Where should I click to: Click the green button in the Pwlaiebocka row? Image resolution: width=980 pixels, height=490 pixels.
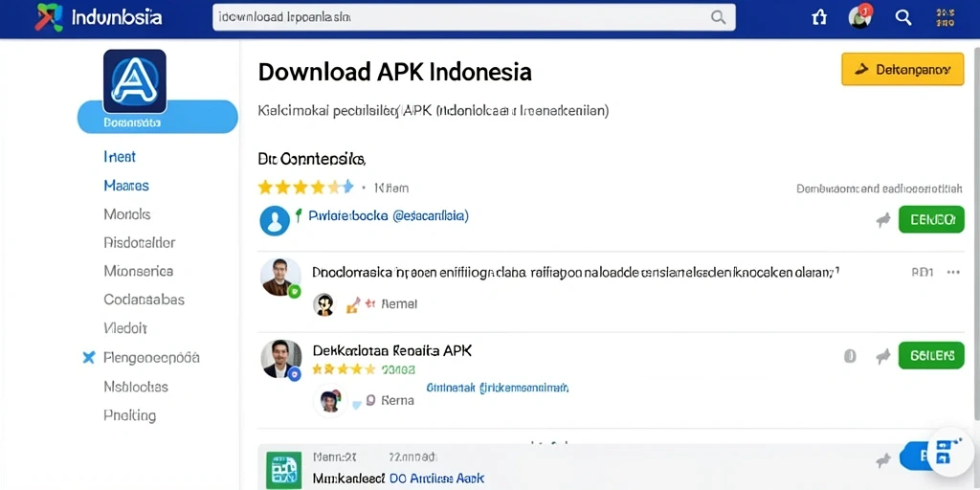click(931, 219)
